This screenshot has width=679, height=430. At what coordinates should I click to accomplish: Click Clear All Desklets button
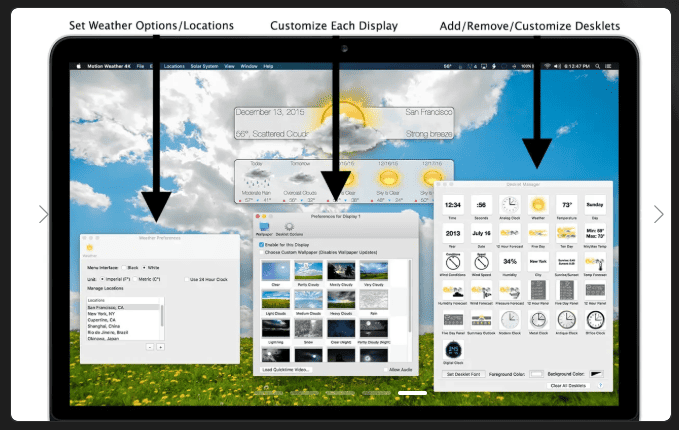coord(568,385)
